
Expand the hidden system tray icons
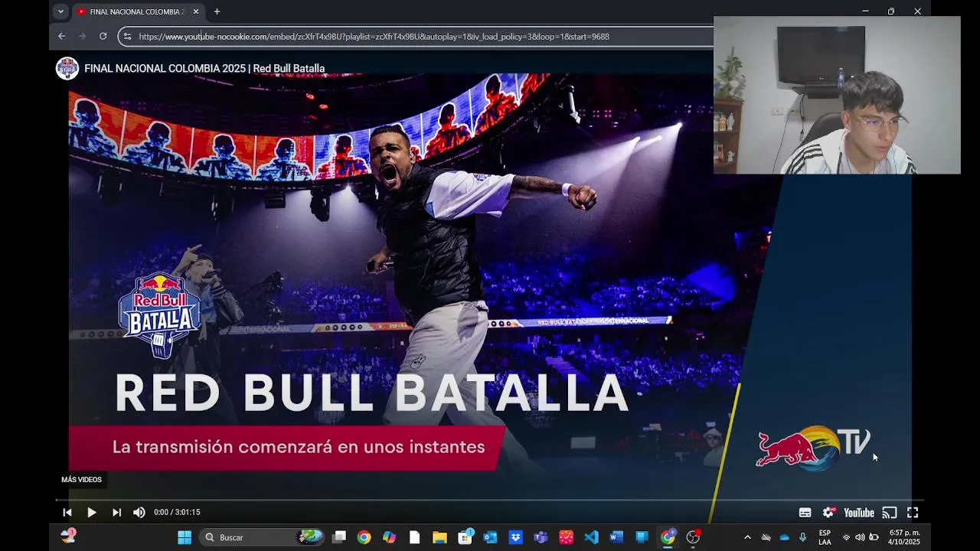[x=747, y=537]
